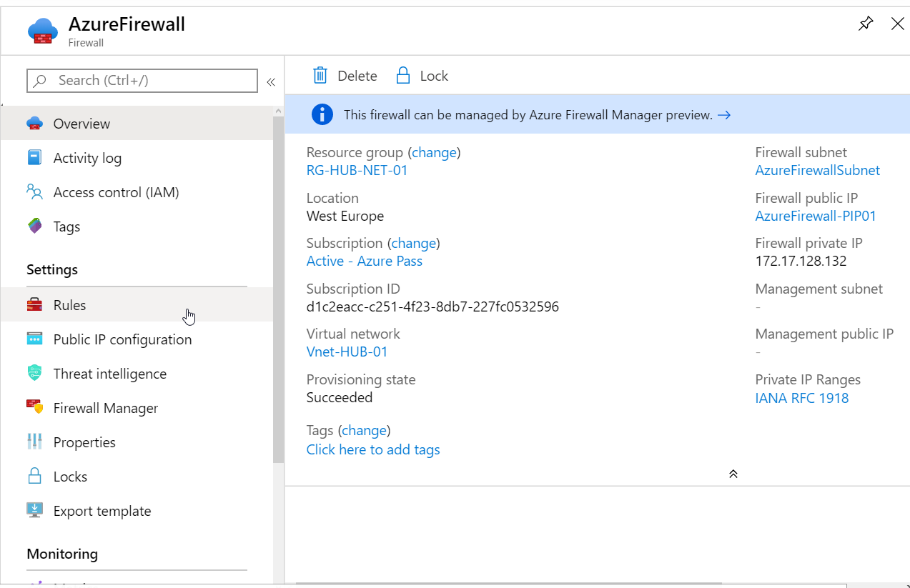The width and height of the screenshot is (910, 588).
Task: Open IANA RFC 1918 private ranges
Action: 802,398
